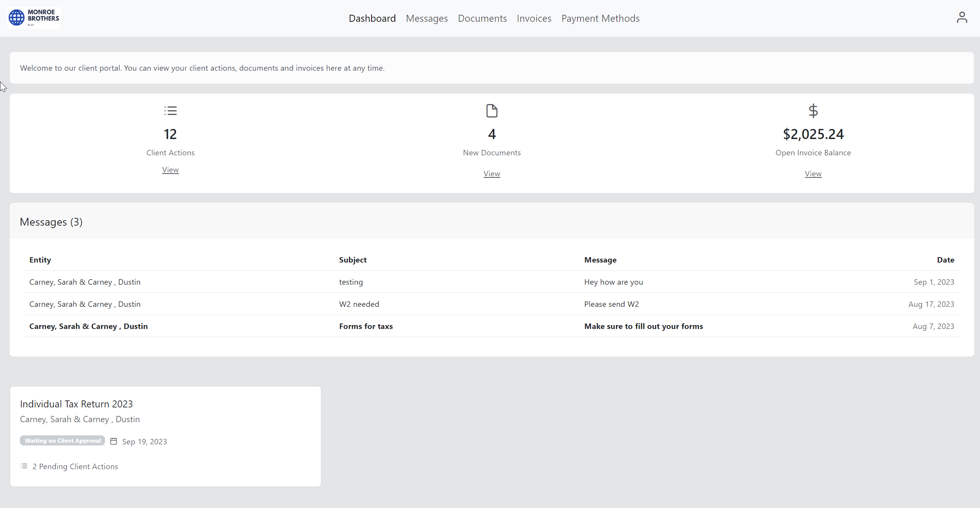View the open invoice balance
The width and height of the screenshot is (980, 508).
(813, 174)
